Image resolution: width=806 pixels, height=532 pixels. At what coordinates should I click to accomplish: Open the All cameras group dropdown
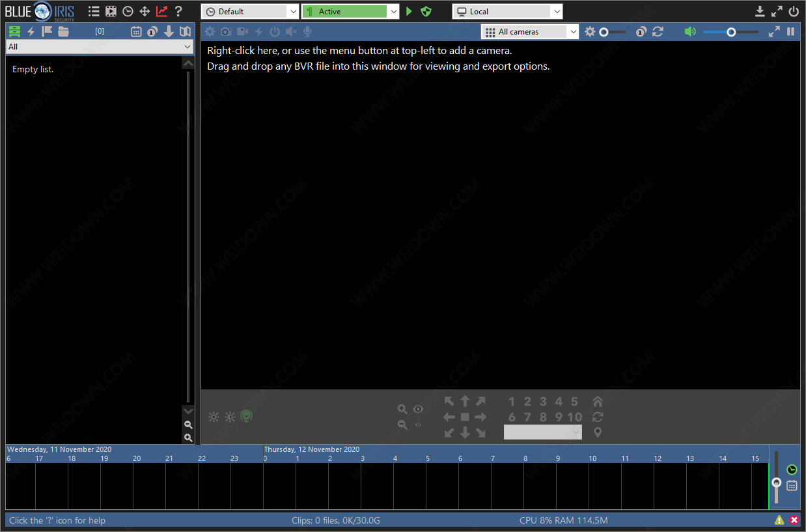[530, 31]
